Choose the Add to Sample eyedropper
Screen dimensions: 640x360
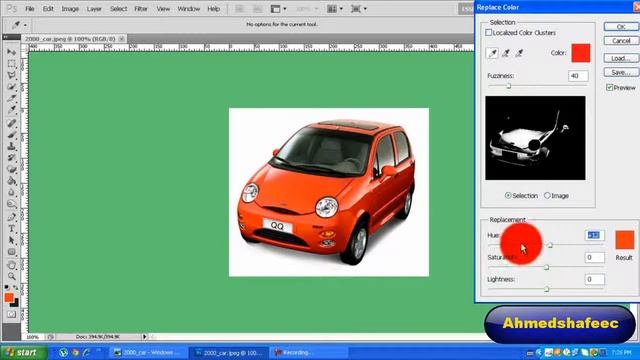[x=506, y=53]
